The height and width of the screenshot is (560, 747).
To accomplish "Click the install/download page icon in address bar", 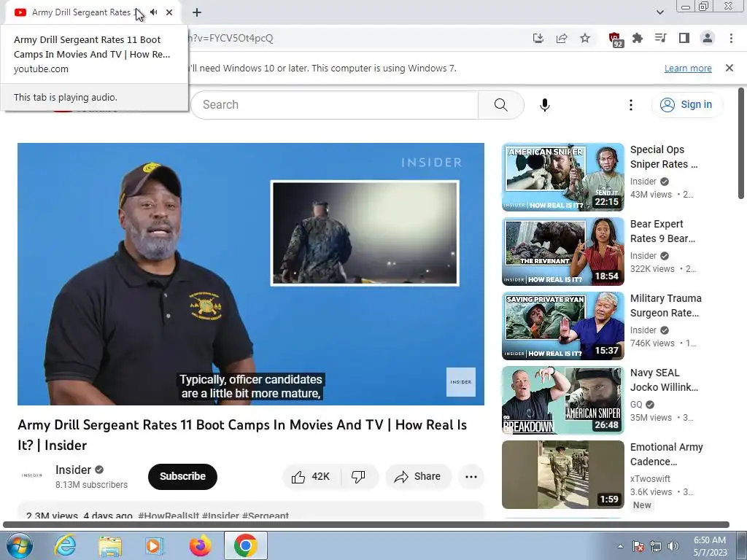I will (x=538, y=38).
